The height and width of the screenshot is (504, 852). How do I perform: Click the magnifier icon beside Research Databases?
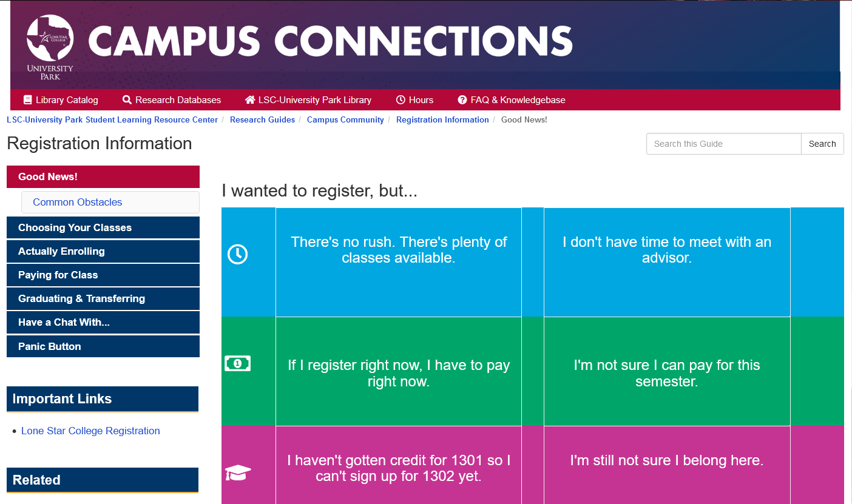point(127,99)
